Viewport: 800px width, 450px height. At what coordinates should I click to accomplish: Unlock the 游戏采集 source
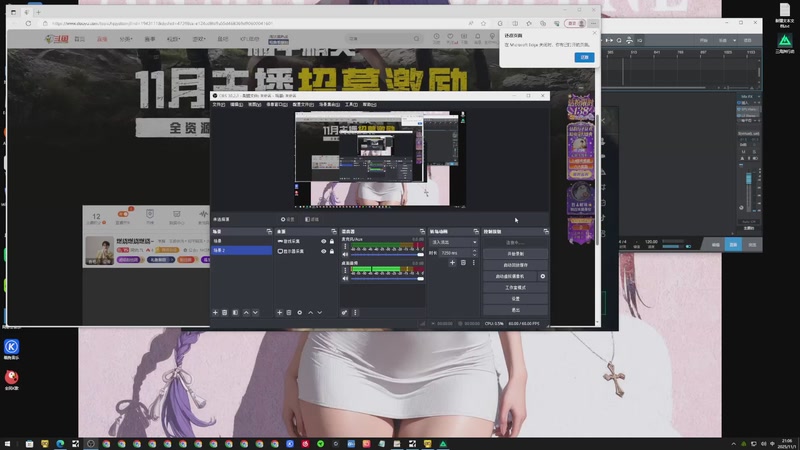click(x=332, y=241)
